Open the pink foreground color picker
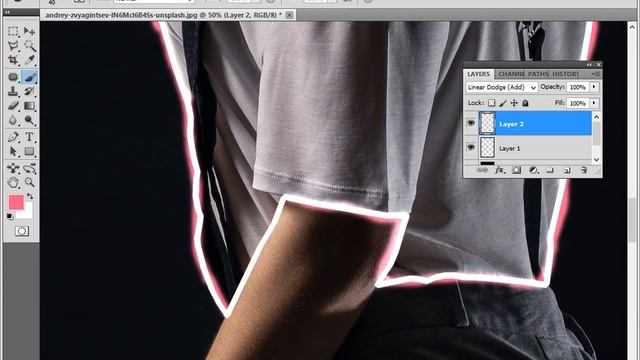The image size is (640, 360). click(16, 202)
